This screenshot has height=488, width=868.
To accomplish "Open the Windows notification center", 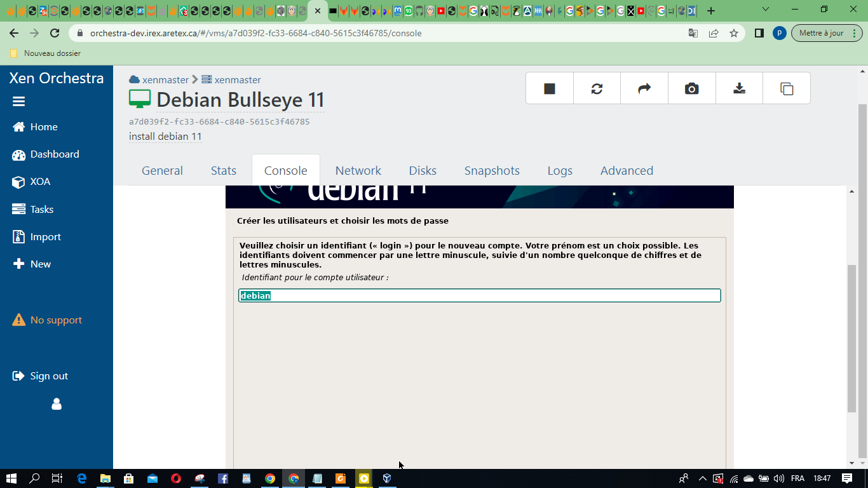I will [847, 478].
